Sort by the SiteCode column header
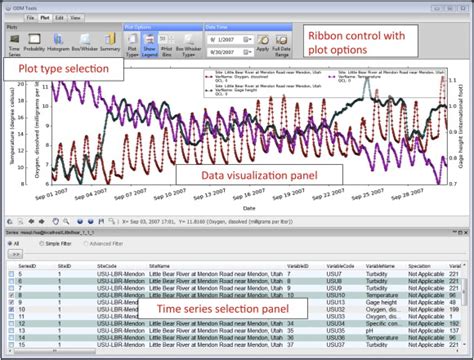Image resolution: width=474 pixels, height=360 pixels. click(107, 266)
